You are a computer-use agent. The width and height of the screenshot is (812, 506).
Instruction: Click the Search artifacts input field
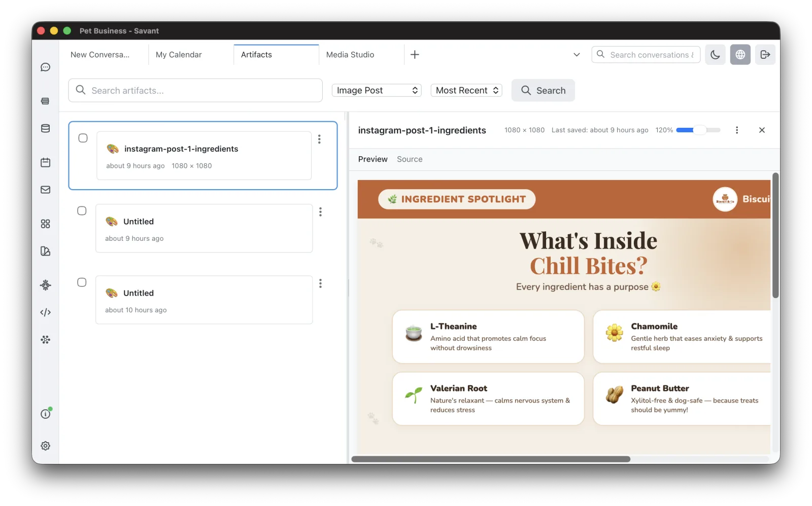[x=195, y=90]
